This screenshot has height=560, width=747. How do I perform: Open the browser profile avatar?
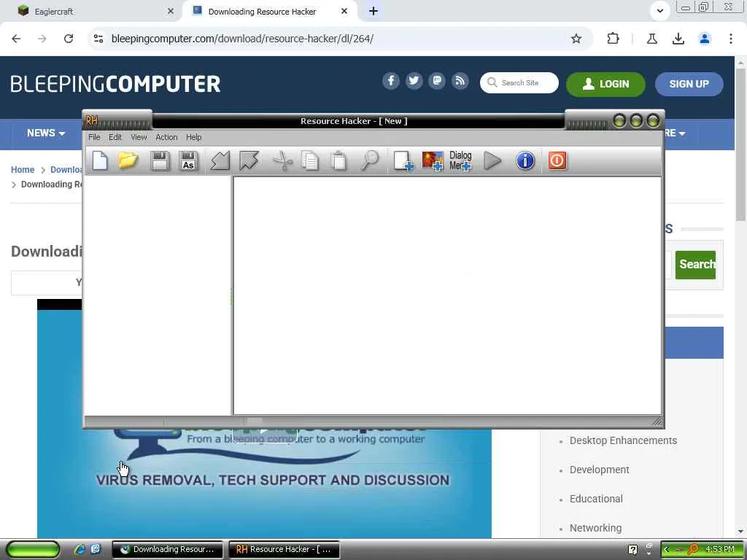coord(705,39)
